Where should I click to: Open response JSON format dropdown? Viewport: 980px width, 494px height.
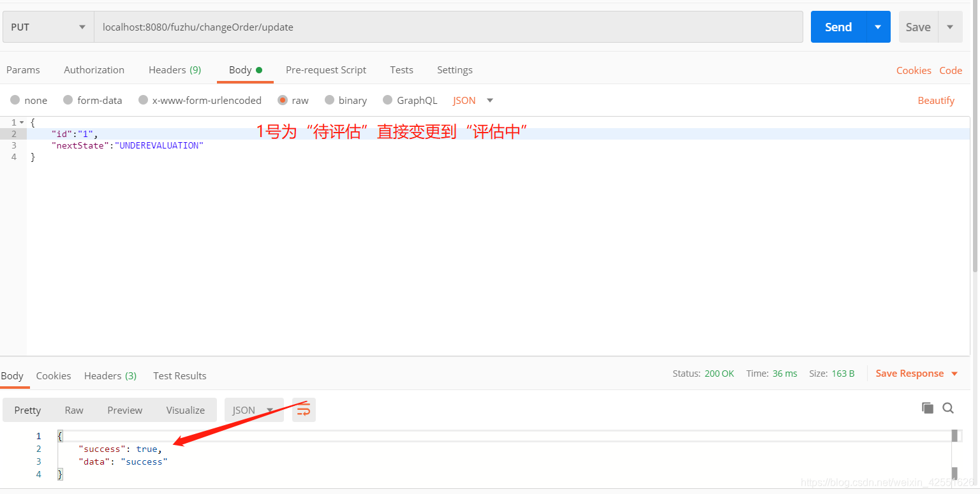click(x=254, y=410)
